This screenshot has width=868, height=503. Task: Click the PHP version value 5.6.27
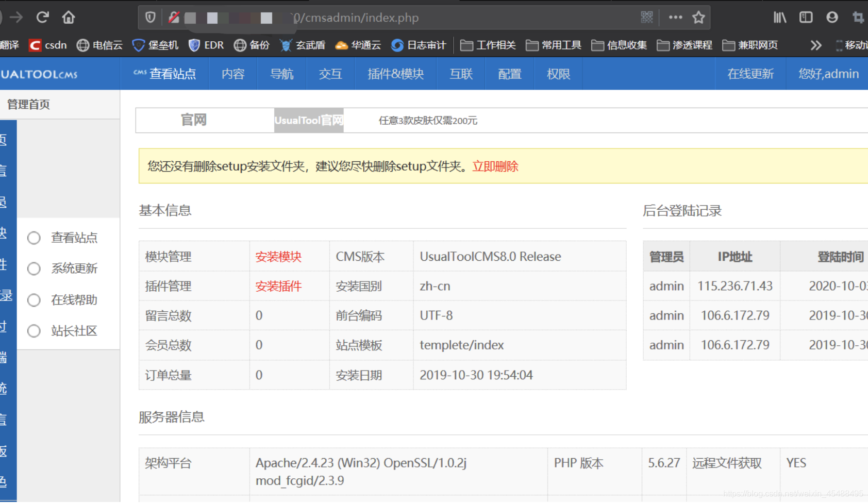[664, 463]
